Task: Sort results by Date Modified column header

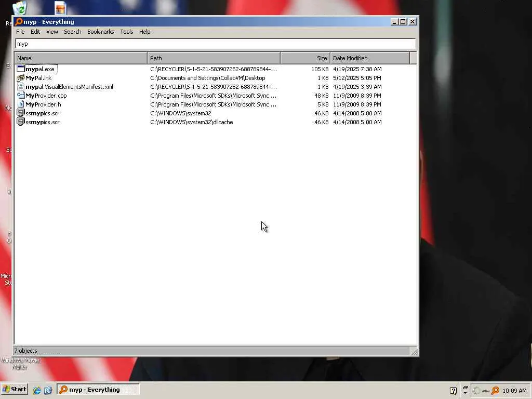Action: 370,58
